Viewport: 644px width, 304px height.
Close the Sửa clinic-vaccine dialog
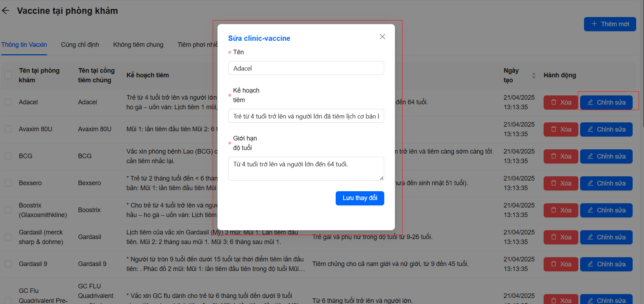(x=382, y=37)
